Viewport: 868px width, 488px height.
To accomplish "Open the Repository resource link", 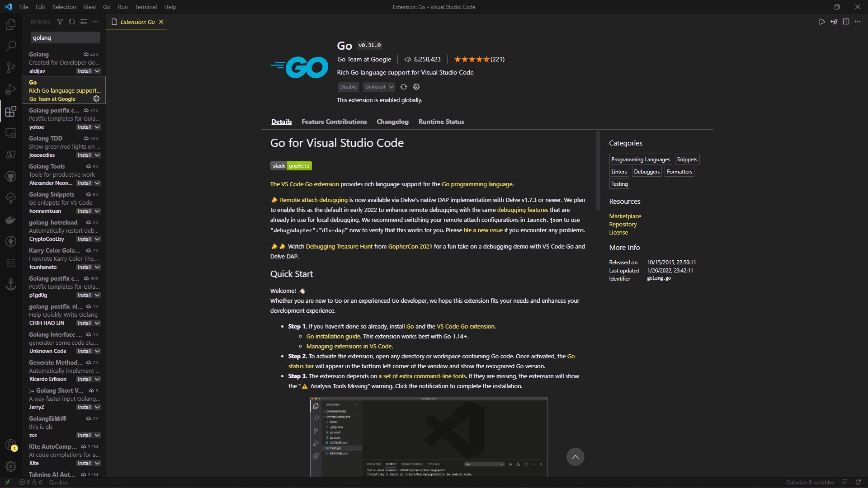I will click(x=623, y=224).
